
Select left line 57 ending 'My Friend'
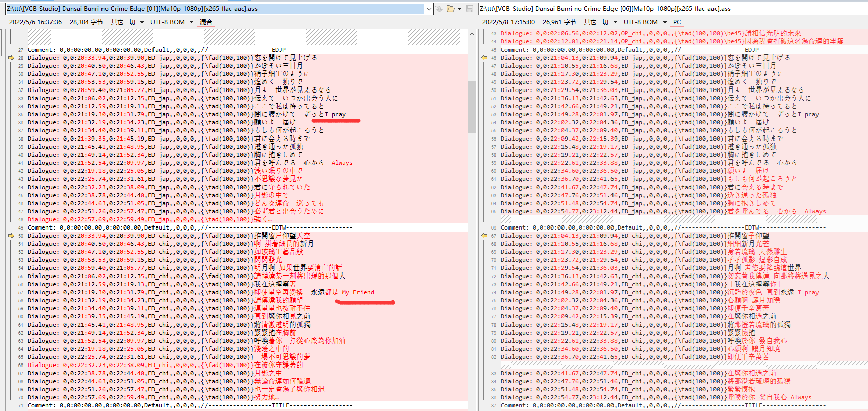(x=247, y=292)
